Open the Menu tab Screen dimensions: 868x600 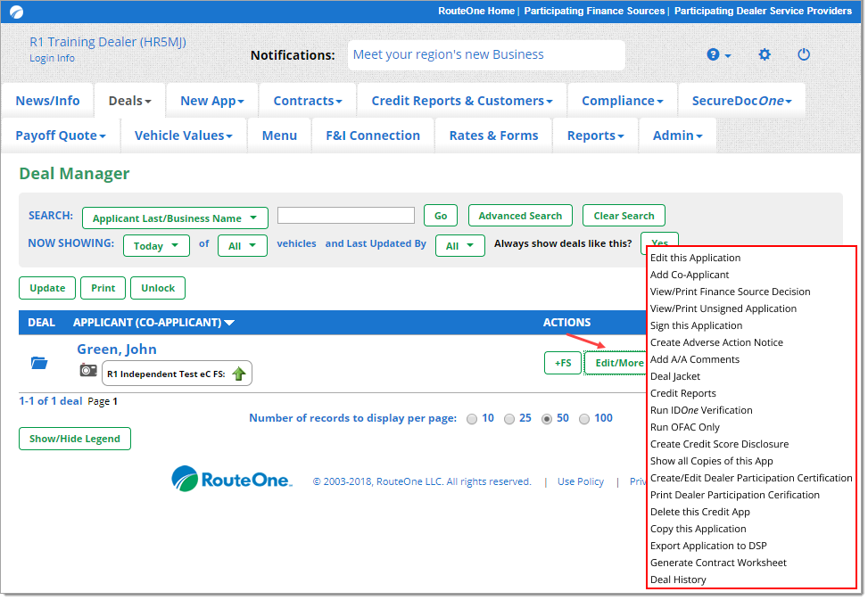pos(279,136)
